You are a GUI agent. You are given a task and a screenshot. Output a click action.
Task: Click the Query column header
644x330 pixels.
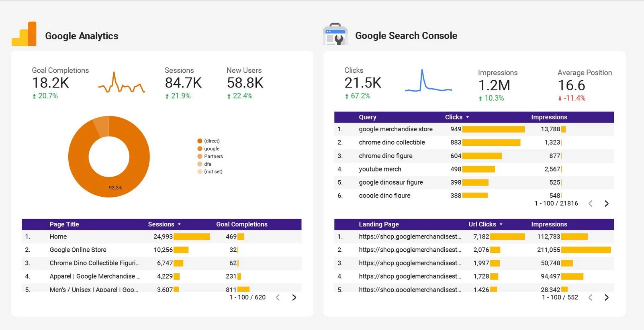click(368, 117)
